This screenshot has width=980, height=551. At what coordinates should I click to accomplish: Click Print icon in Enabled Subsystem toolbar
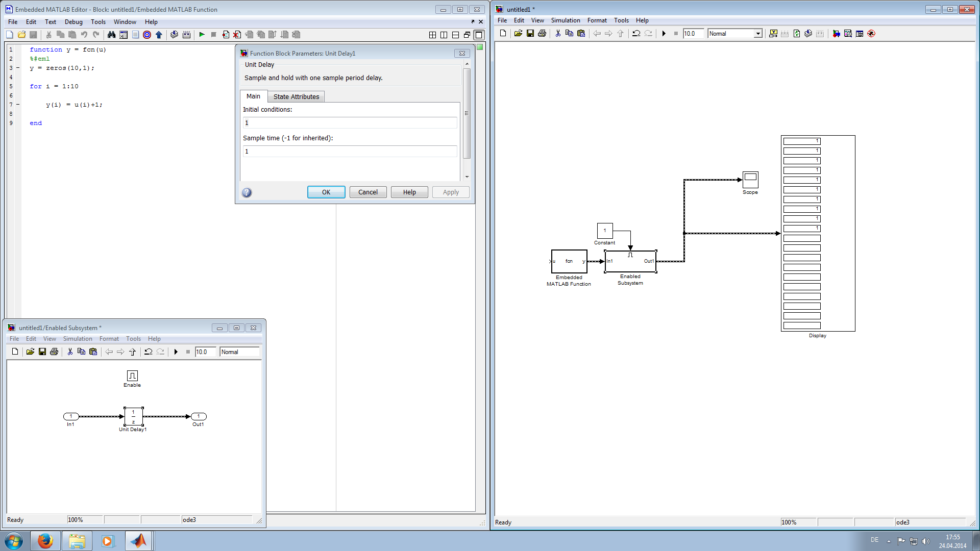(54, 352)
